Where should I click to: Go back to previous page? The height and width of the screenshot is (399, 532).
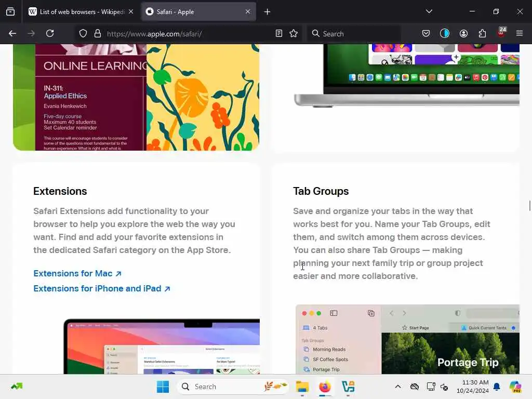(12, 33)
